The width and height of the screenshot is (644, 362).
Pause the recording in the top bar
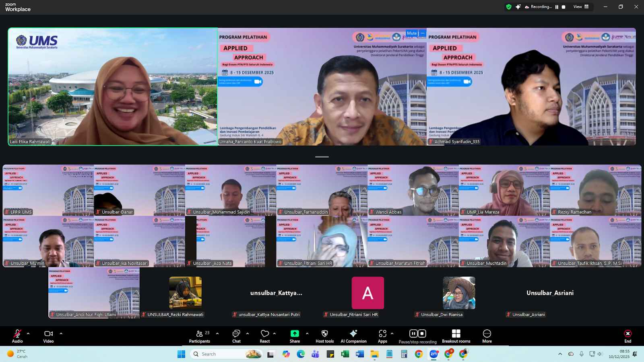557,7
